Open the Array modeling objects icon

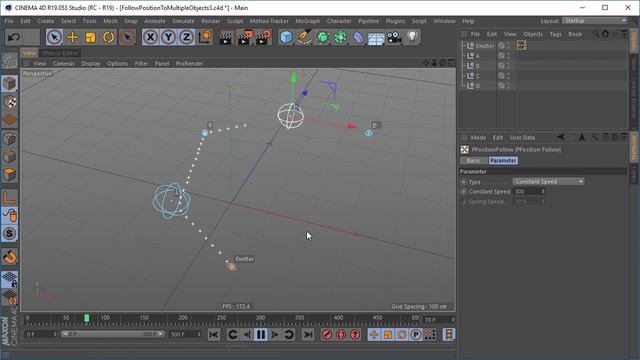tap(340, 37)
